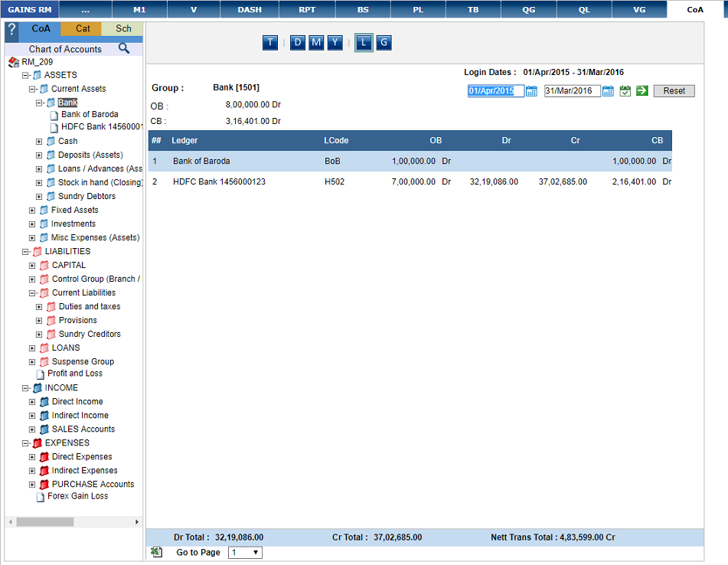Select the T view button
Screen dimensions: 728x565
tap(270, 43)
